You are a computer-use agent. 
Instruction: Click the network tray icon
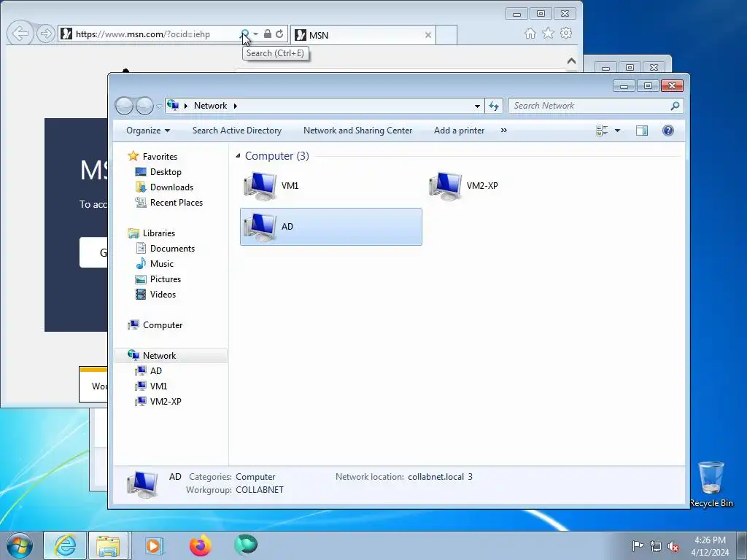point(656,546)
